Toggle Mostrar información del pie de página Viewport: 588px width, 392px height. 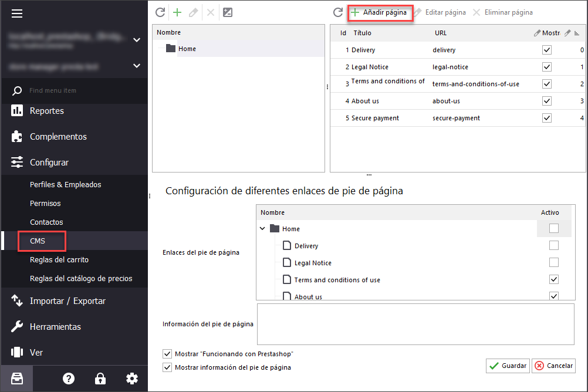tap(167, 367)
